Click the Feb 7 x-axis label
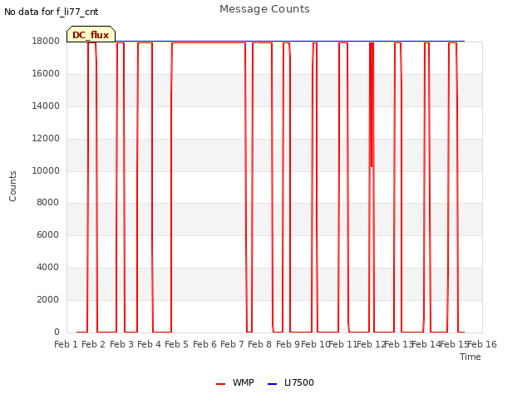Image resolution: width=532 pixels, height=399 pixels. click(x=232, y=344)
